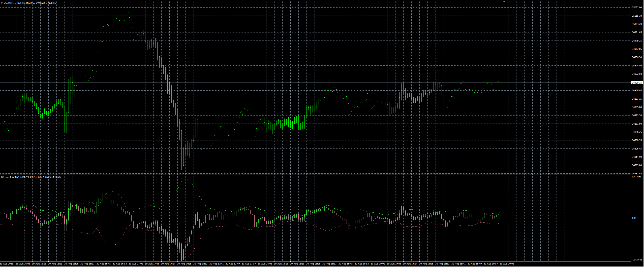
Task: Select the US30,M1 symbol label
Action: coord(9,3)
